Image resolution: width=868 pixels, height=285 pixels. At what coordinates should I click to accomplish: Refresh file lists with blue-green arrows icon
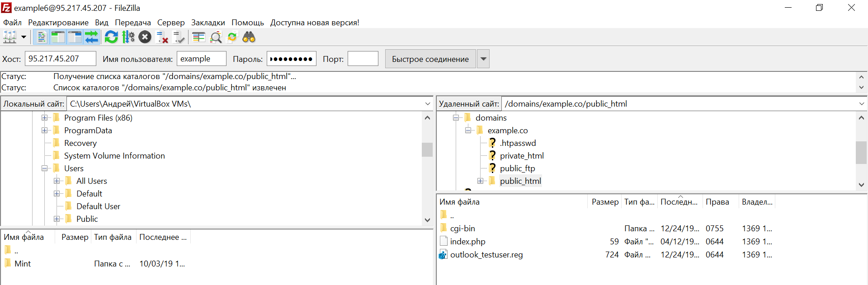[111, 37]
